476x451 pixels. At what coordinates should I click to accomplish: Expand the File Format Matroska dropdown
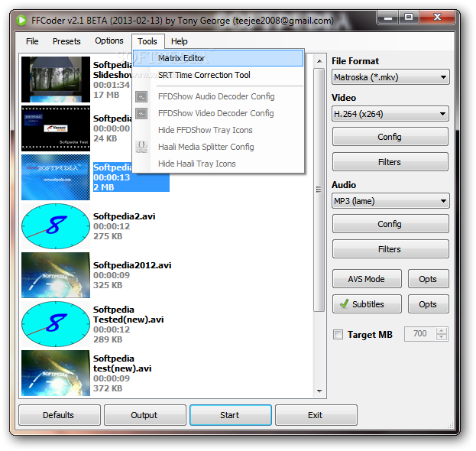click(x=390, y=77)
